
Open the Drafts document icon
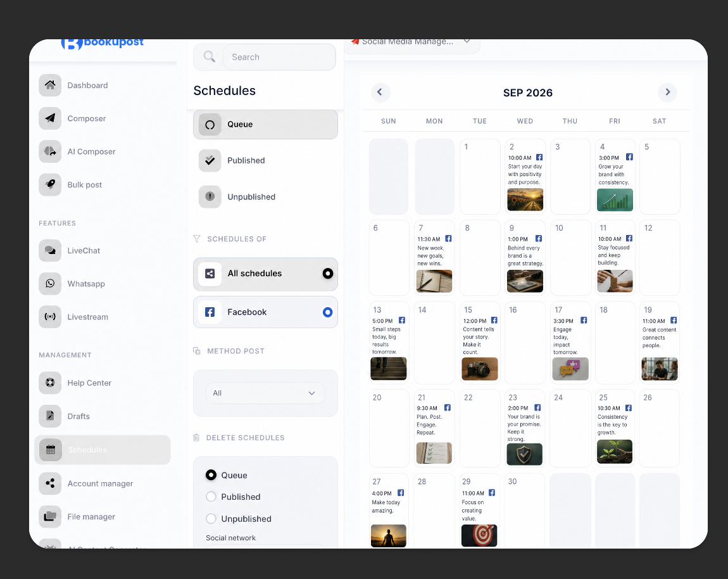pyautogui.click(x=50, y=416)
